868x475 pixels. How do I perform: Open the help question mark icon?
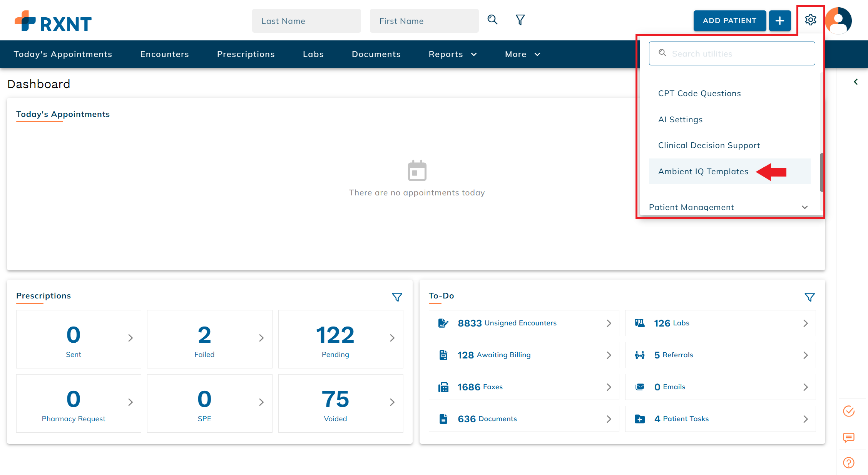(x=848, y=463)
